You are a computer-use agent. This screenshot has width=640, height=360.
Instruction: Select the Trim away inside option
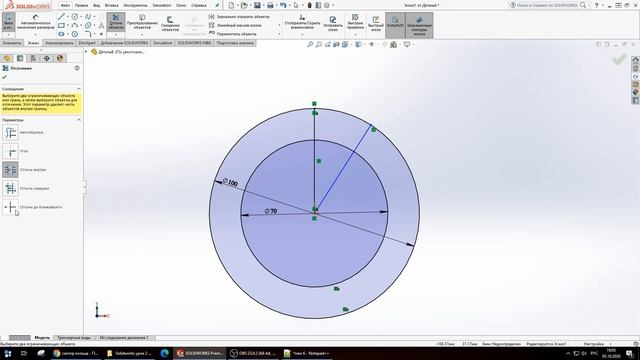coord(10,170)
